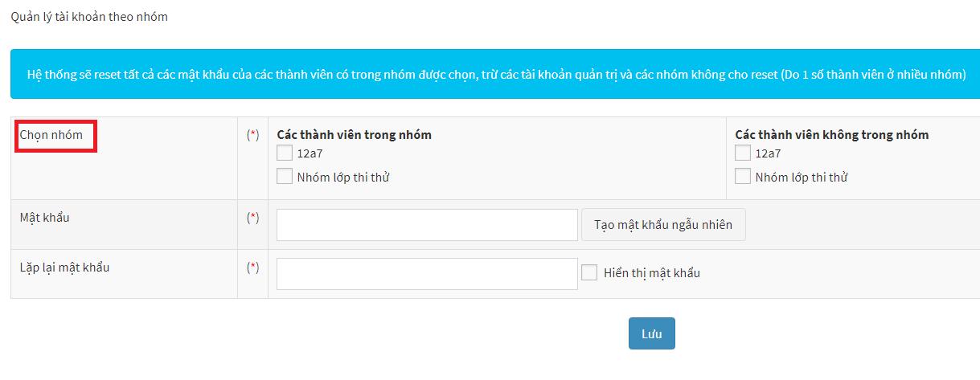The image size is (980, 380).
Task: Click Tạo mật khẩu ngẫu nhiên button
Action: tap(663, 225)
